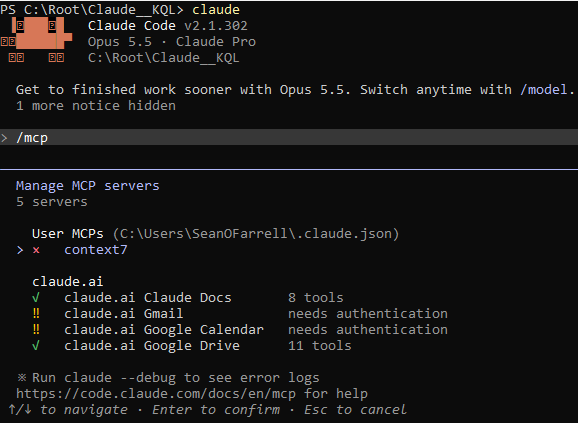
Task: Click the 'Manage MCP servers' heading
Action: [x=88, y=186]
